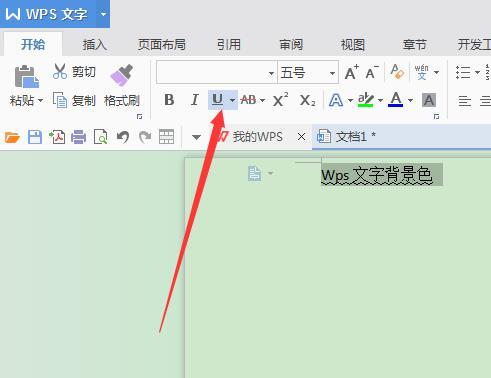Toggle Italic formatting
Image resolution: width=491 pixels, height=378 pixels.
tap(194, 100)
